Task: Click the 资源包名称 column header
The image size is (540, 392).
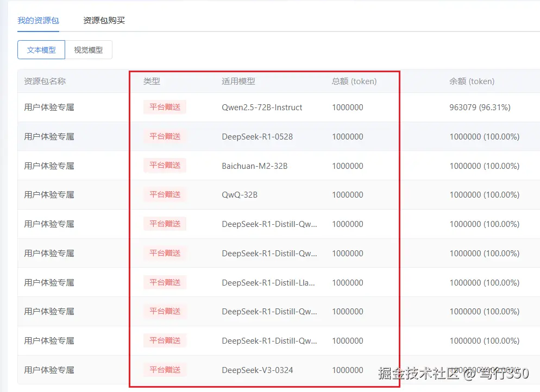Action: coord(45,81)
